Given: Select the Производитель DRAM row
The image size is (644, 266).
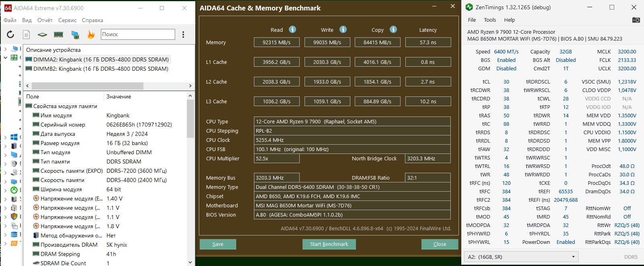Looking at the screenshot, I should coord(106,245).
